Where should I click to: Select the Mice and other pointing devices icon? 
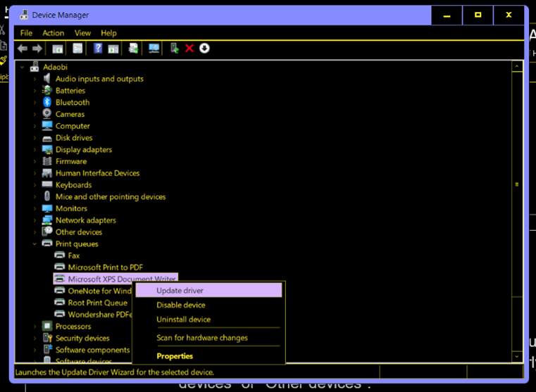tap(46, 196)
